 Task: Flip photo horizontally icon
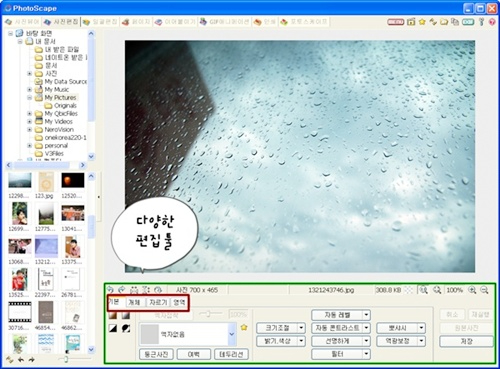[x=134, y=290]
